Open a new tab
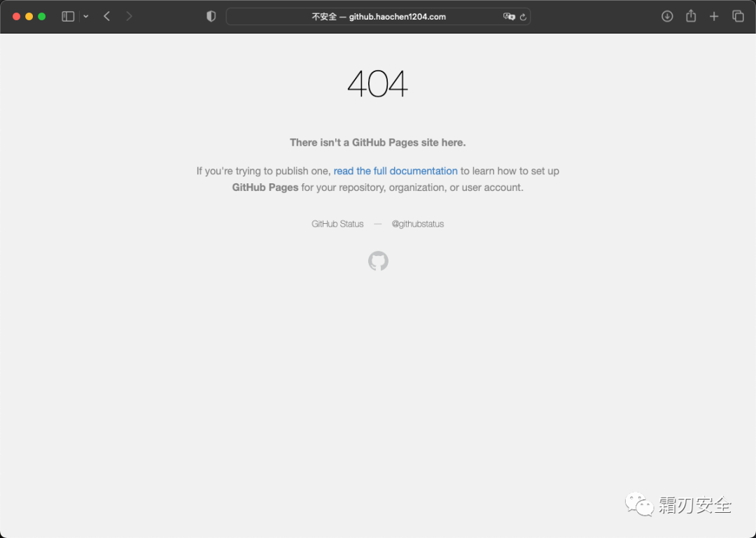The height and width of the screenshot is (538, 756). click(x=714, y=16)
